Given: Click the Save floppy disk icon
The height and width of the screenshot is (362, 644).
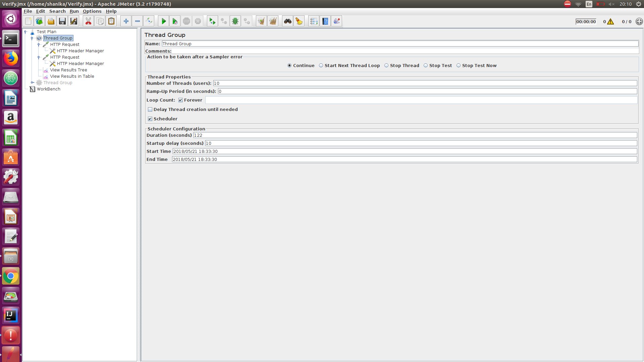Looking at the screenshot, I should [62, 21].
